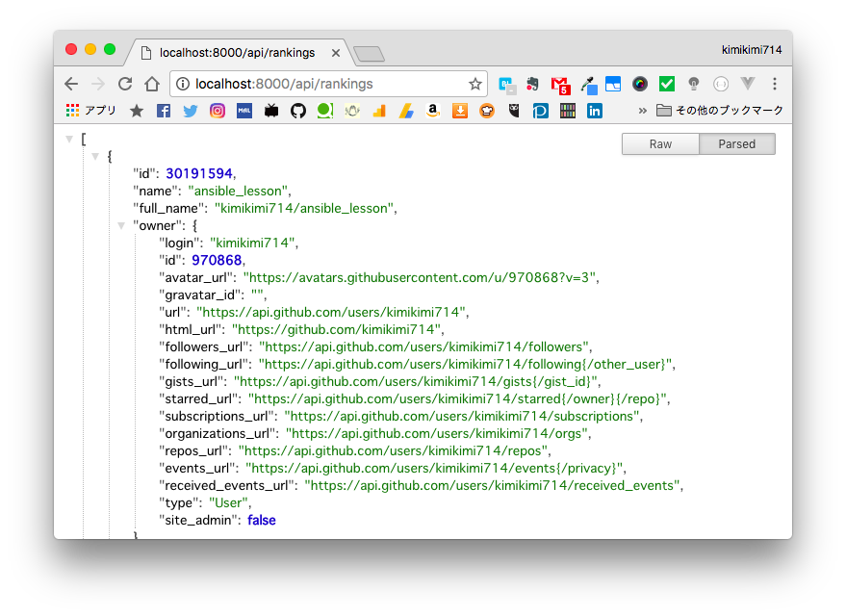The image size is (846, 616).
Task: Click the "gists_url" key
Action: 192,381
